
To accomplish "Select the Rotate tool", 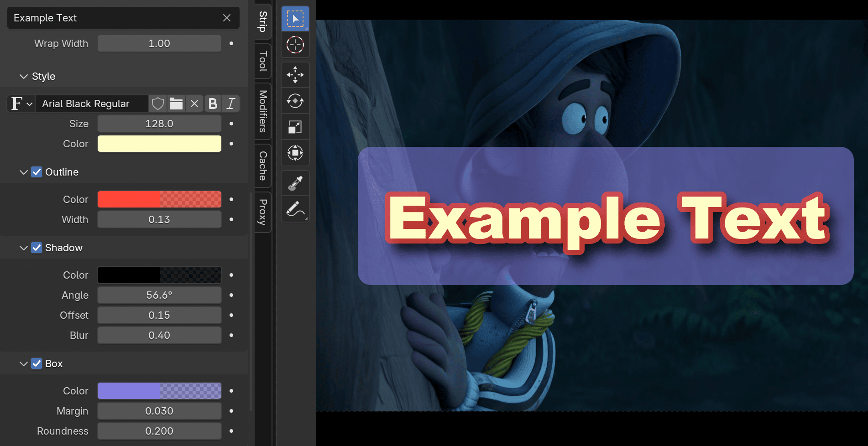I will [x=295, y=101].
